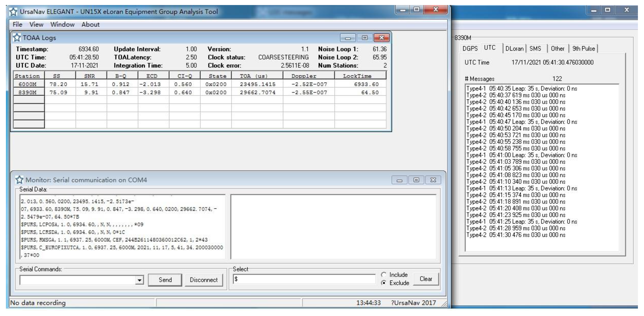Switch to the DGPS tab
The image size is (644, 316).
[470, 49]
